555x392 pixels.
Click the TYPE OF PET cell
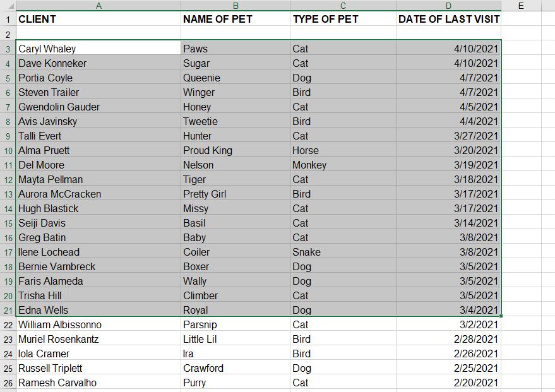pyautogui.click(x=343, y=19)
